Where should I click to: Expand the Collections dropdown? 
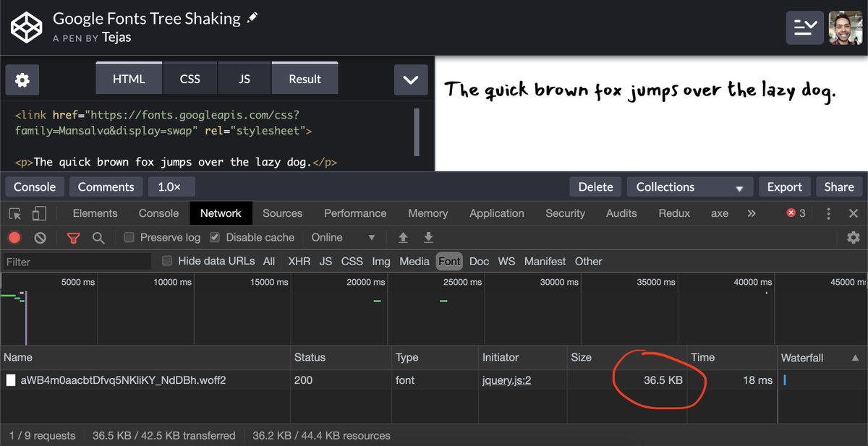tap(689, 186)
